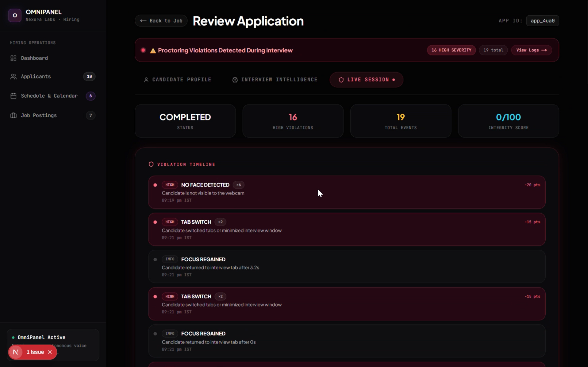The width and height of the screenshot is (588, 367).
Task: Click 'Candidate is not visible to the webcam'
Action: click(x=203, y=193)
